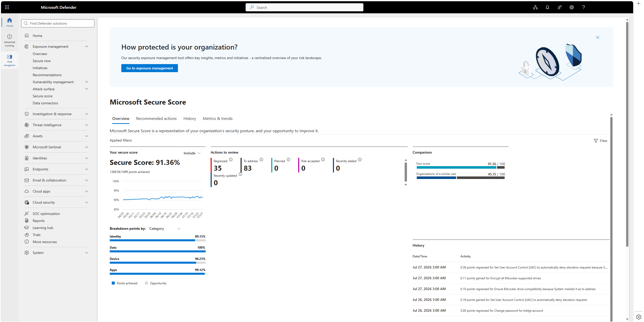Open the app launcher waffle icon
Viewport: 644px width, 322px height.
[7, 7]
